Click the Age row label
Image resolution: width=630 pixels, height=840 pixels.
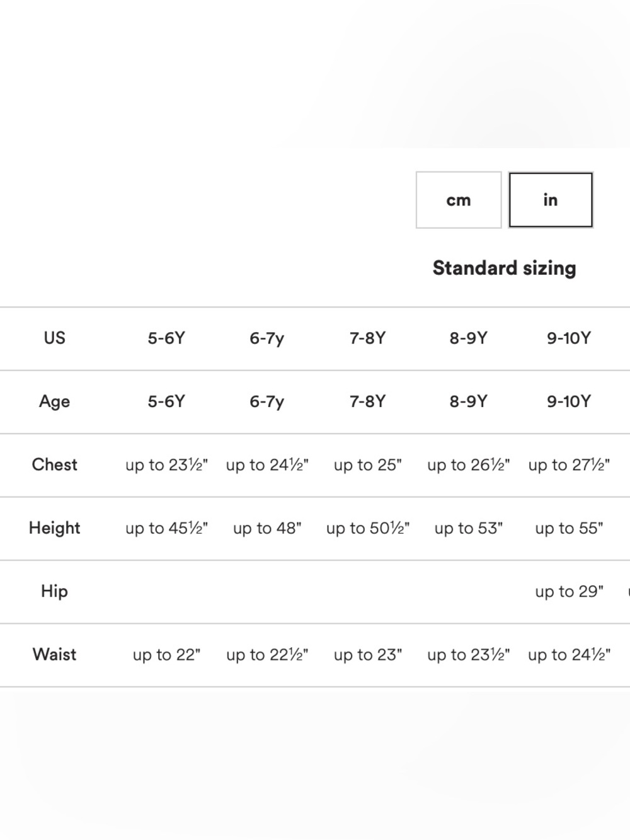(x=54, y=401)
